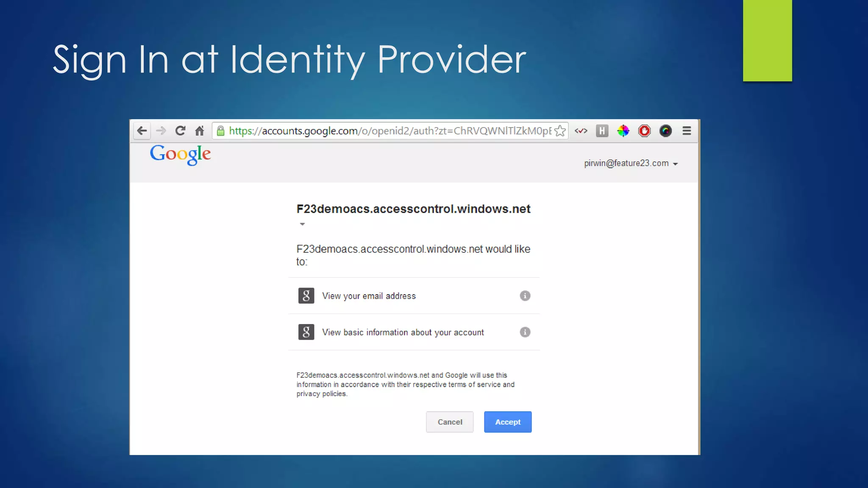Image resolution: width=868 pixels, height=488 pixels.
Task: Click the Google logo
Action: click(x=180, y=155)
